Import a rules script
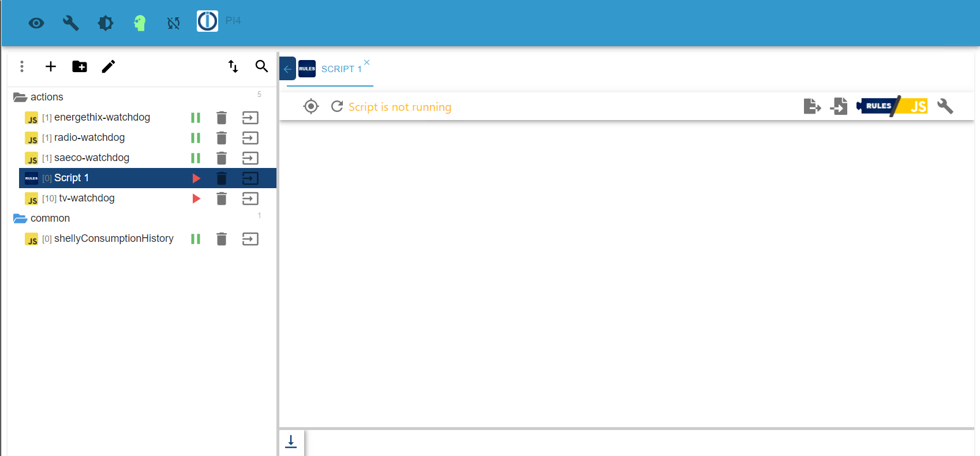The image size is (980, 456). (x=839, y=106)
